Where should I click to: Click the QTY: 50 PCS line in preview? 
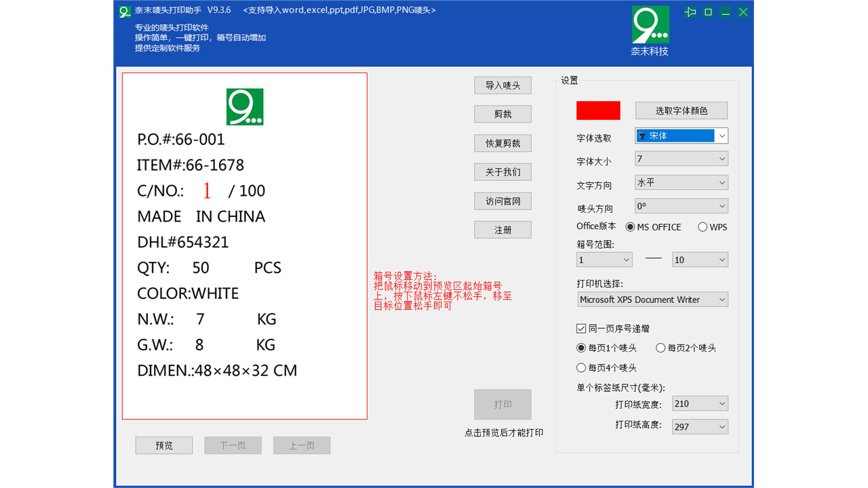tap(209, 268)
